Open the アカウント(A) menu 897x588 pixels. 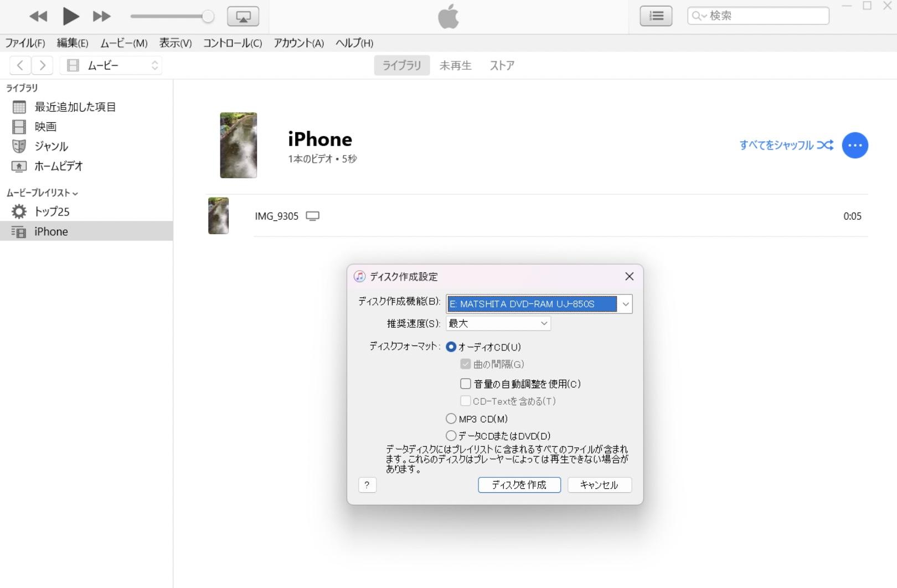point(298,43)
